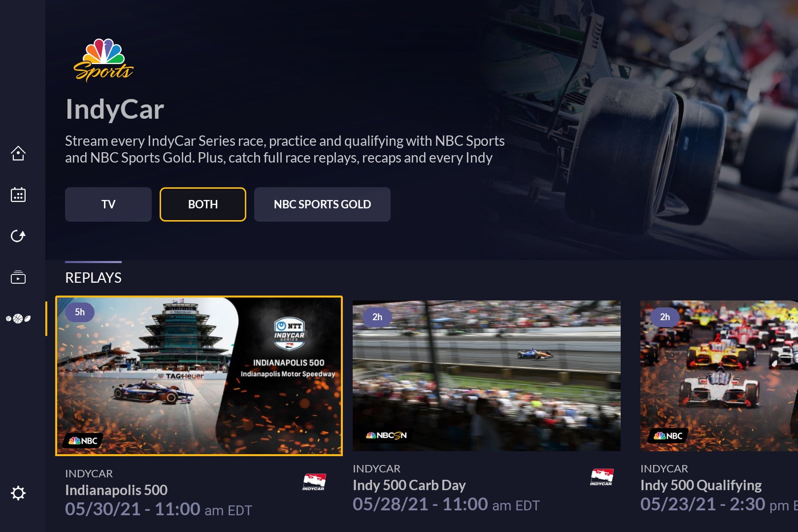Image resolution: width=798 pixels, height=532 pixels.
Task: Open the Indianapolis 500 replay thumbnail
Action: pyautogui.click(x=199, y=376)
